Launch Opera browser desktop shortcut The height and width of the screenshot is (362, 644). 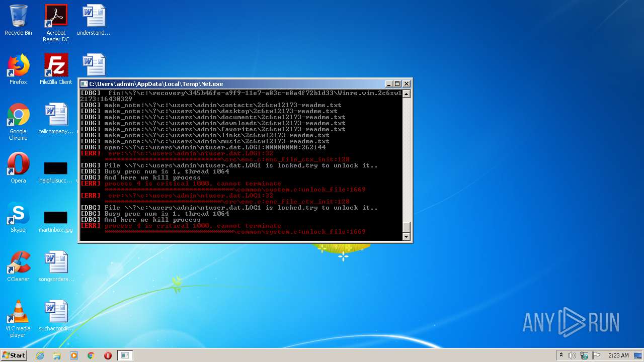18,168
